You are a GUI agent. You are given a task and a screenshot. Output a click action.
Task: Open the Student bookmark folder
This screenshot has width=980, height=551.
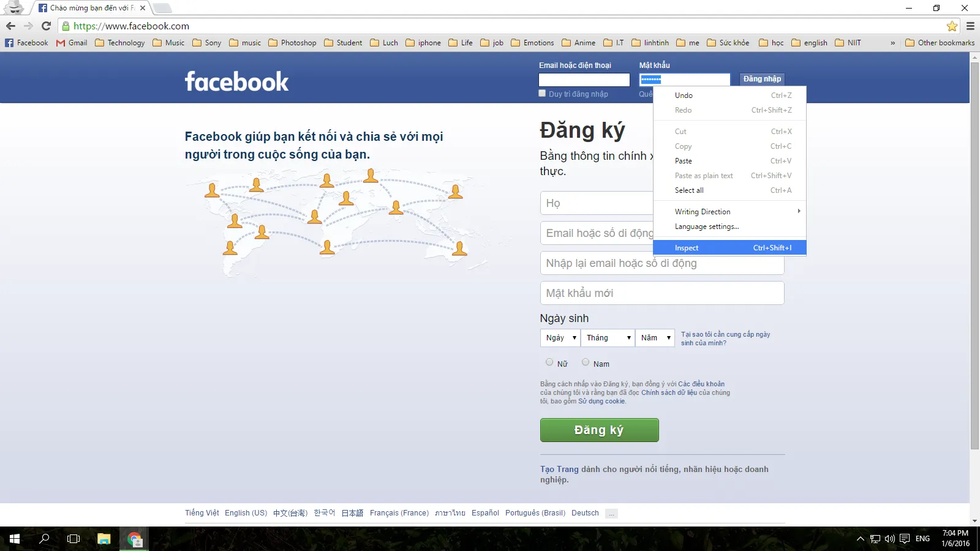pos(343,43)
